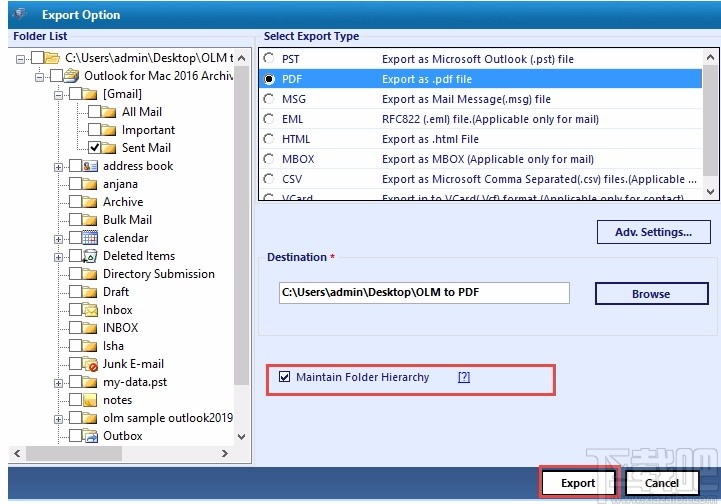The height and width of the screenshot is (504, 721).
Task: Click the Isha folder icon
Action: click(x=90, y=346)
